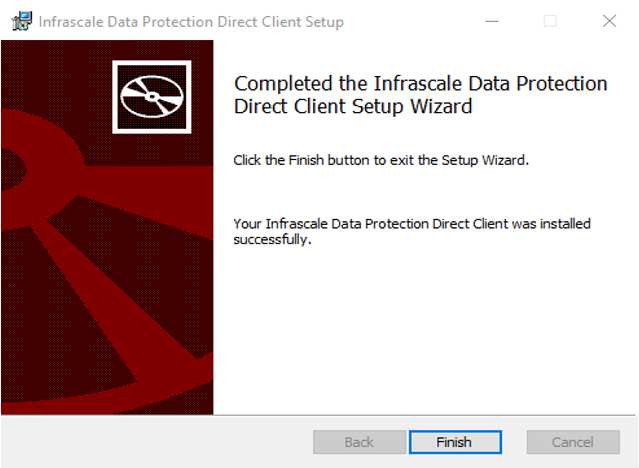
Task: Close the Infrascale setup window
Action: [x=609, y=21]
